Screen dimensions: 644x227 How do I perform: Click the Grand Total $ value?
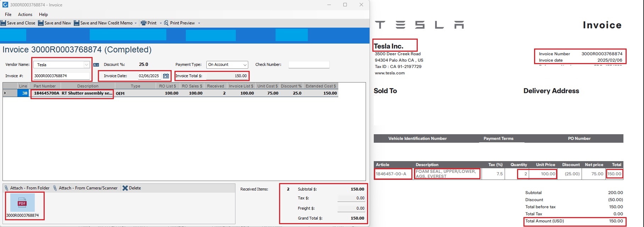(x=357, y=218)
